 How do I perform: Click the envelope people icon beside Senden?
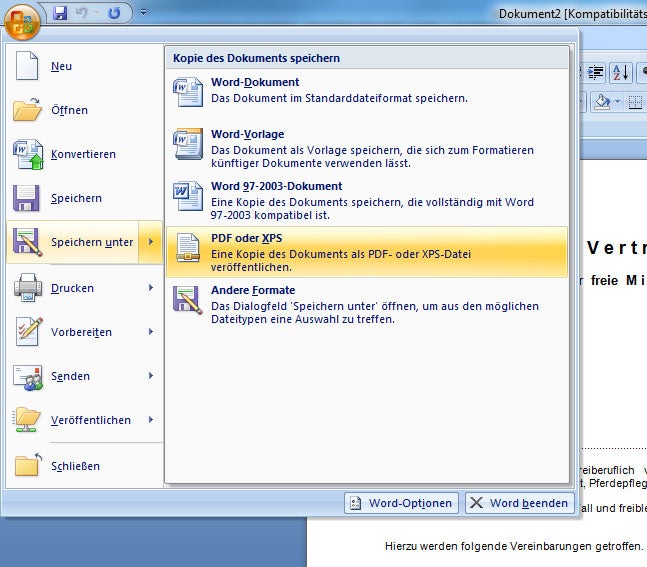28,377
